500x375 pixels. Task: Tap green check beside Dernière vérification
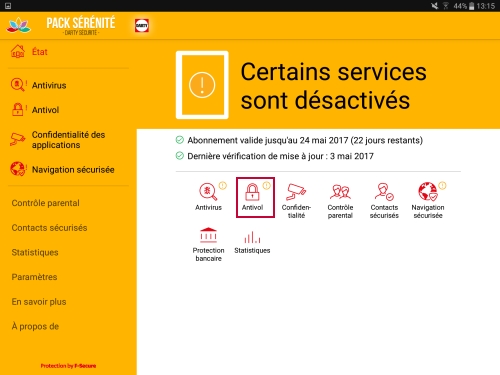pos(180,155)
